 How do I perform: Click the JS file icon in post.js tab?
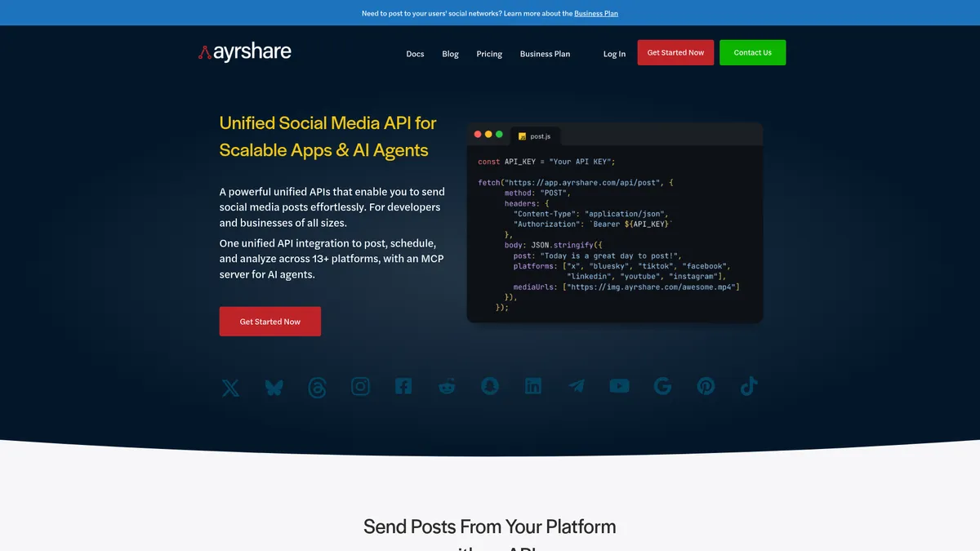[x=523, y=136]
